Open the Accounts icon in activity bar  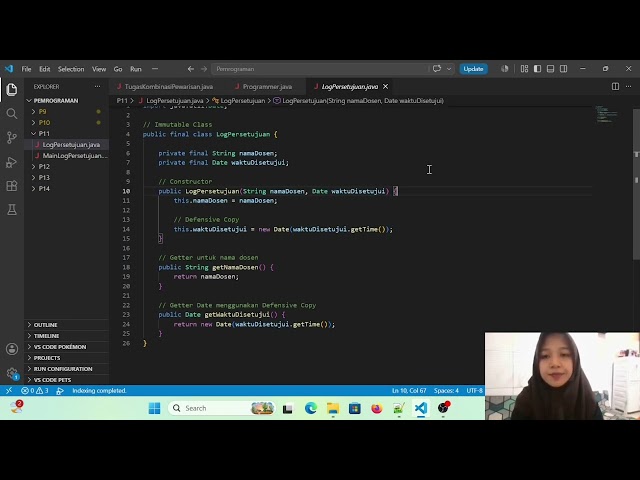12,349
